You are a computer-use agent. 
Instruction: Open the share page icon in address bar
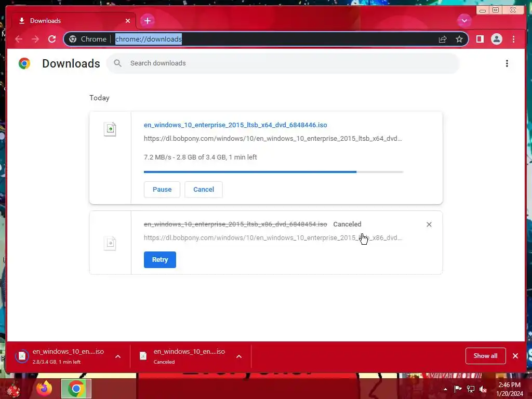point(443,39)
